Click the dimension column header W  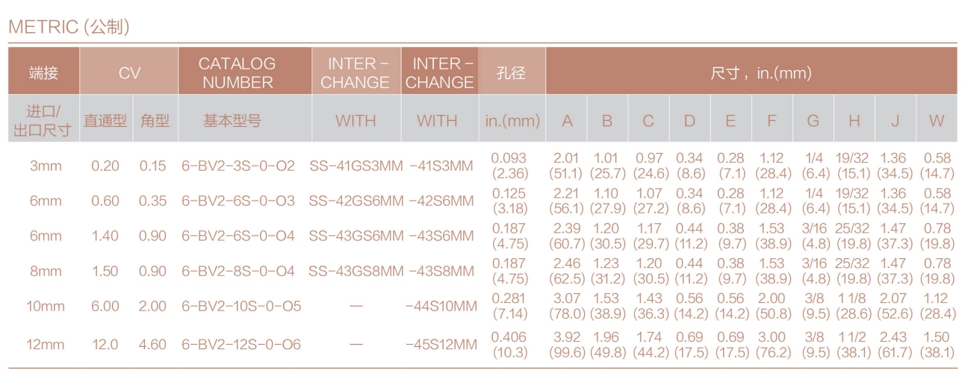tap(937, 121)
